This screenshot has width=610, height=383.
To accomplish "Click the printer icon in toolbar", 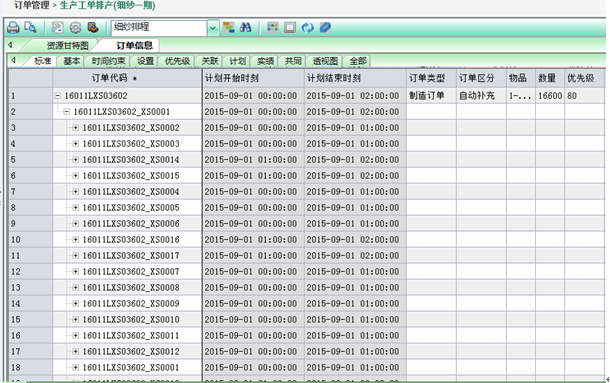I will click(x=13, y=28).
